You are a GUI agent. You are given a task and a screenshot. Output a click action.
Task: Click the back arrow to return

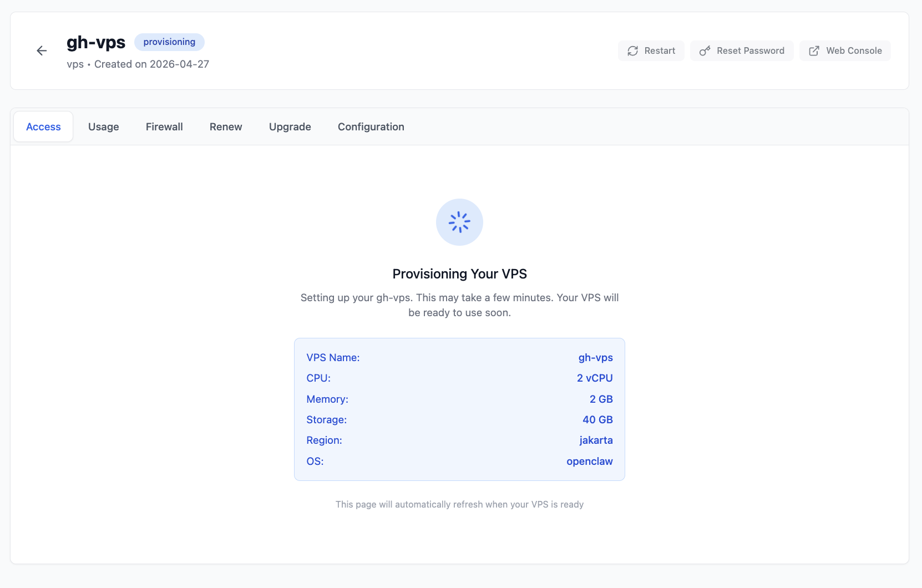click(x=42, y=50)
